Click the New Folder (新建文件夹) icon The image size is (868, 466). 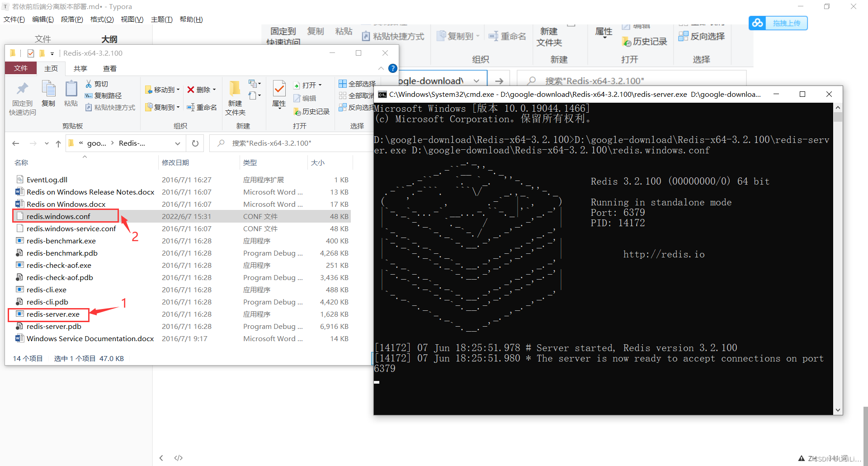[x=235, y=89]
